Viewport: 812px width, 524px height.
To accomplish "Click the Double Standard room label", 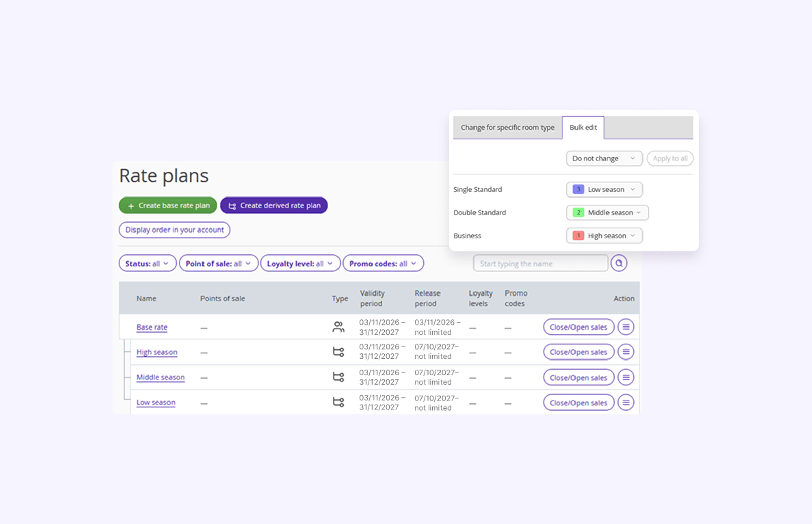I will click(x=480, y=212).
